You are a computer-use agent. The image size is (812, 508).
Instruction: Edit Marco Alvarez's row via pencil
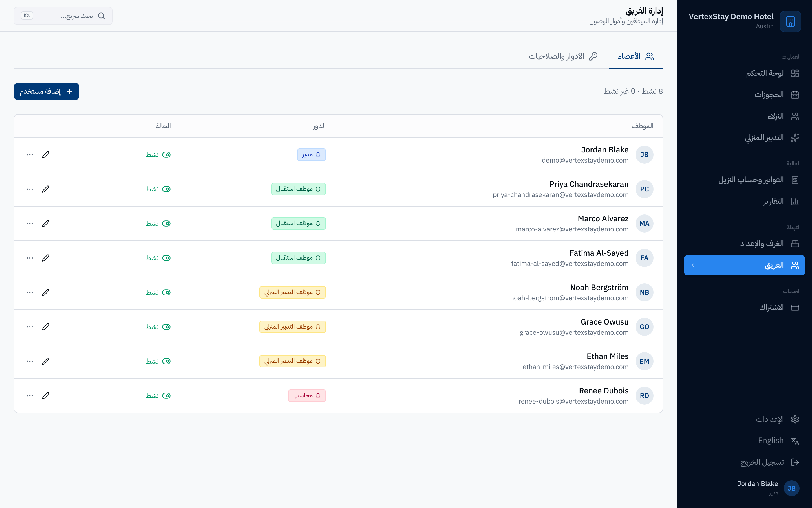[x=46, y=224]
